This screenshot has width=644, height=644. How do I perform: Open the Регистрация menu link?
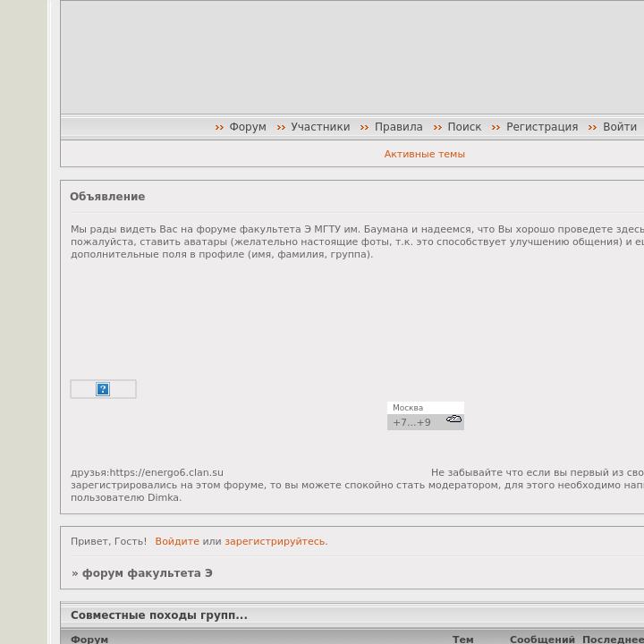coord(542,127)
